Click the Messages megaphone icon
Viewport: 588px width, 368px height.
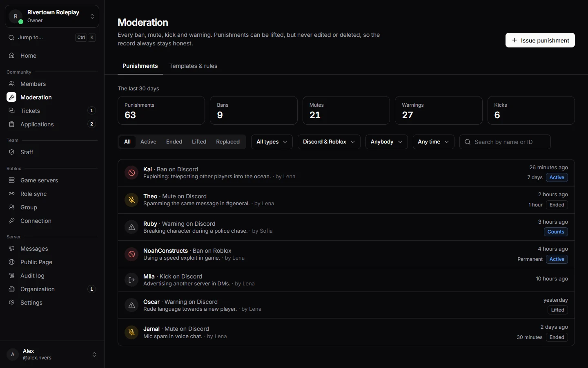pos(11,249)
